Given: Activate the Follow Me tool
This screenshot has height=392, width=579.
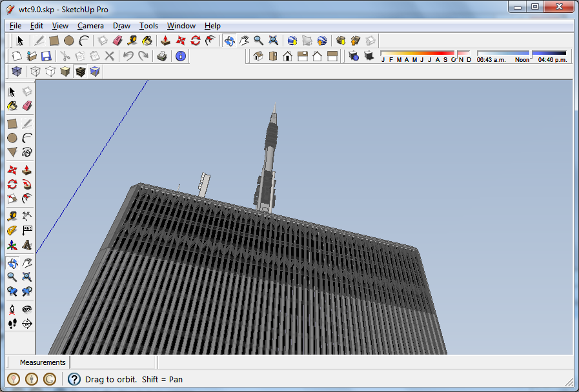Looking at the screenshot, I should (27, 184).
